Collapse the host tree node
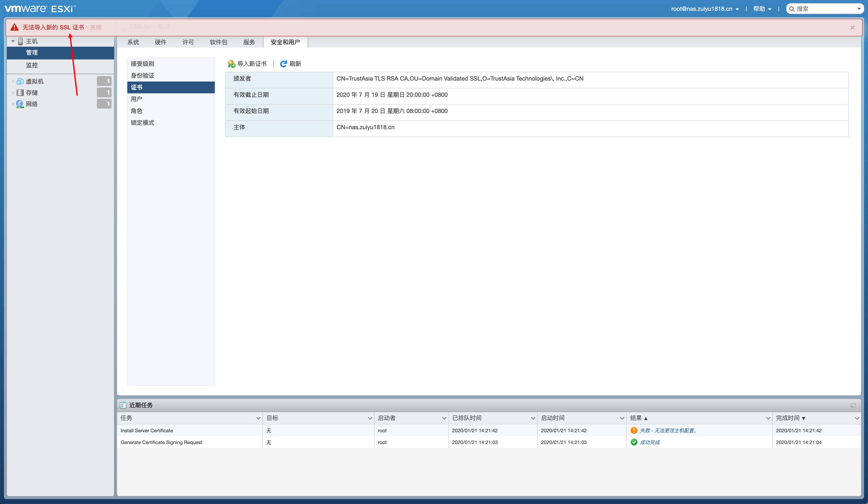This screenshot has height=504, width=868. [x=13, y=41]
